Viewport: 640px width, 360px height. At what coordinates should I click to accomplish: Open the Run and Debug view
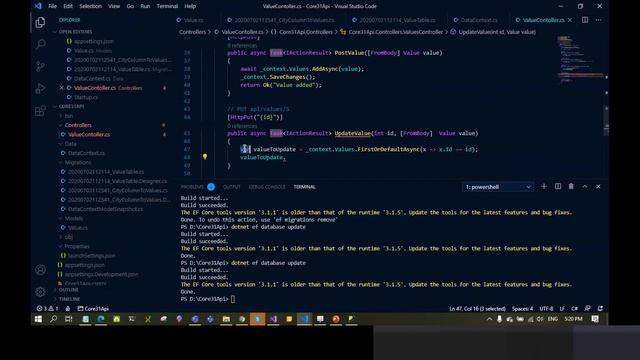40,88
